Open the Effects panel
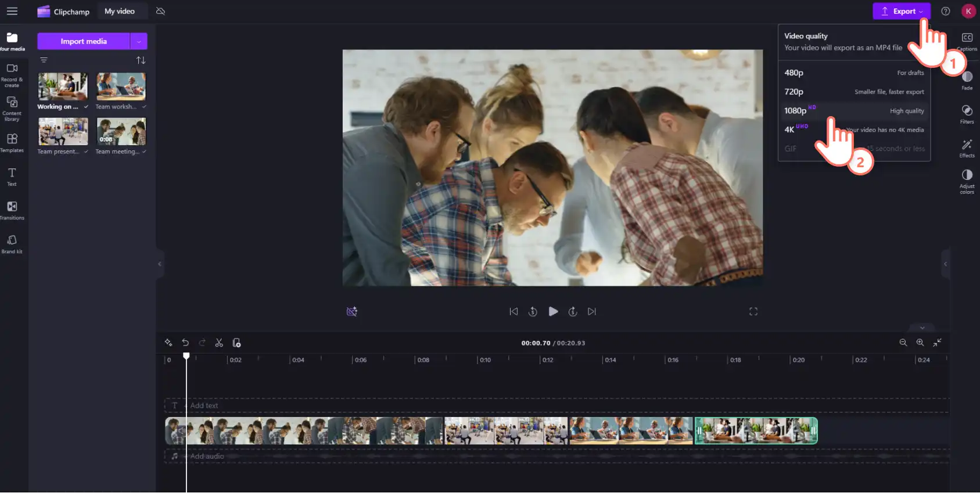This screenshot has height=493, width=980. (x=967, y=148)
